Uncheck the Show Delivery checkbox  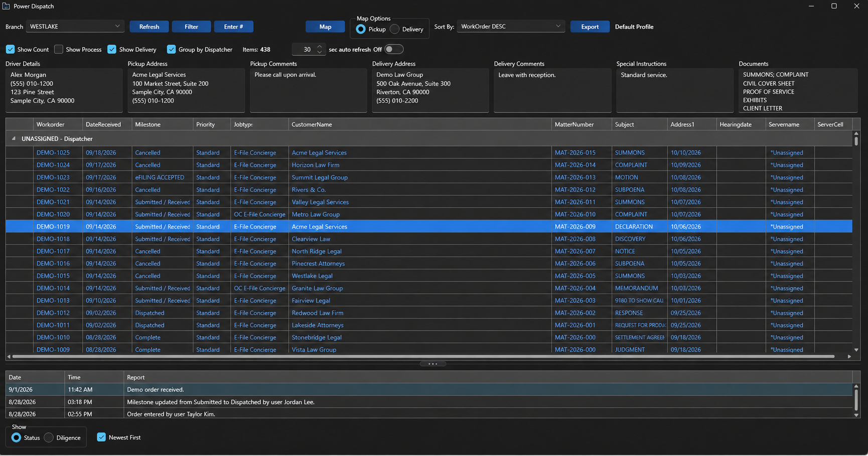[x=112, y=49]
